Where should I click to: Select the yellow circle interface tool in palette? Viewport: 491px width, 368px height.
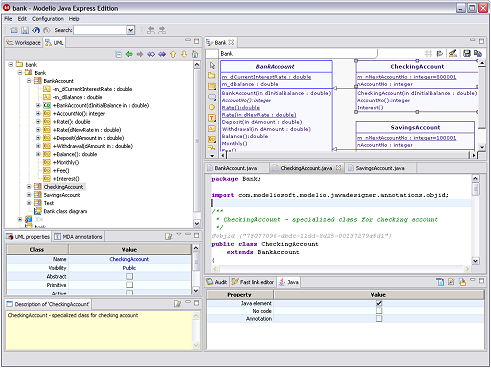[x=212, y=107]
